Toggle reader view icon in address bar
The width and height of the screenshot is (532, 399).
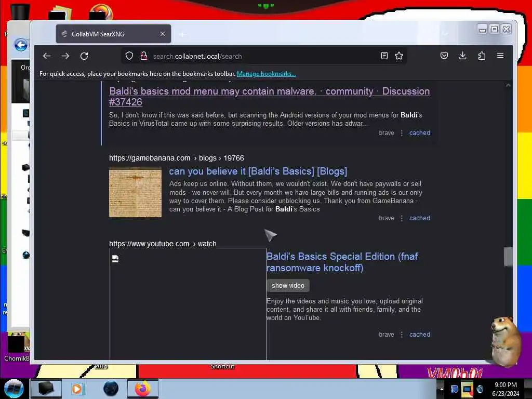(x=384, y=56)
